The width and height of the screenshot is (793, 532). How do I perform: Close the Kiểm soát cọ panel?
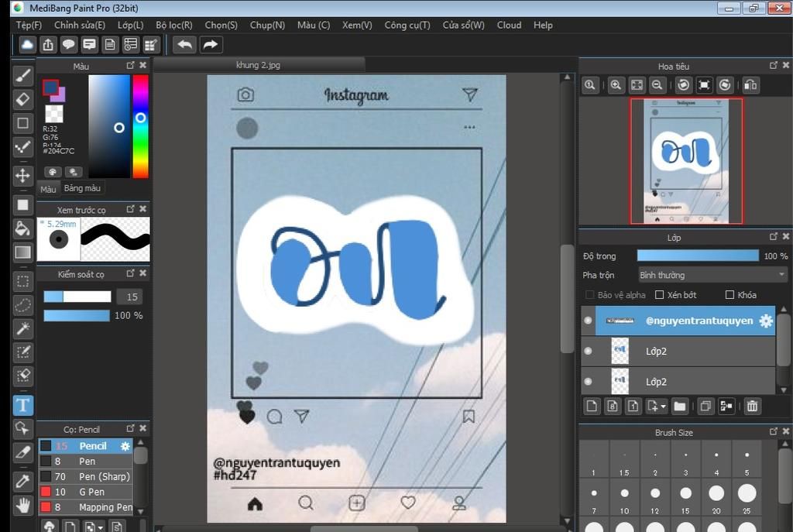[143, 273]
